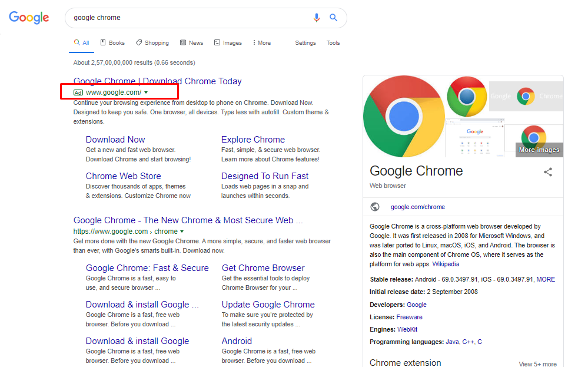The image size is (588, 367).
Task: Click Update Google Chrome link
Action: (x=268, y=305)
